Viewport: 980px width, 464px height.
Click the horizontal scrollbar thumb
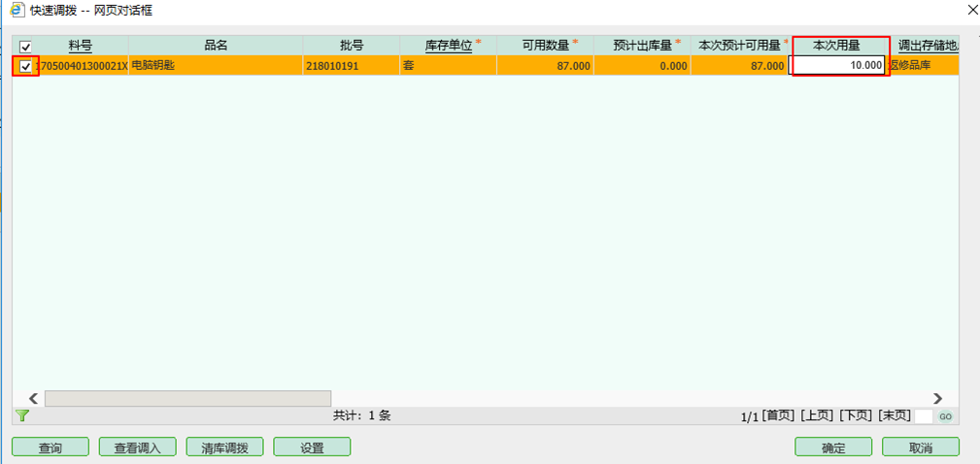click(x=187, y=398)
